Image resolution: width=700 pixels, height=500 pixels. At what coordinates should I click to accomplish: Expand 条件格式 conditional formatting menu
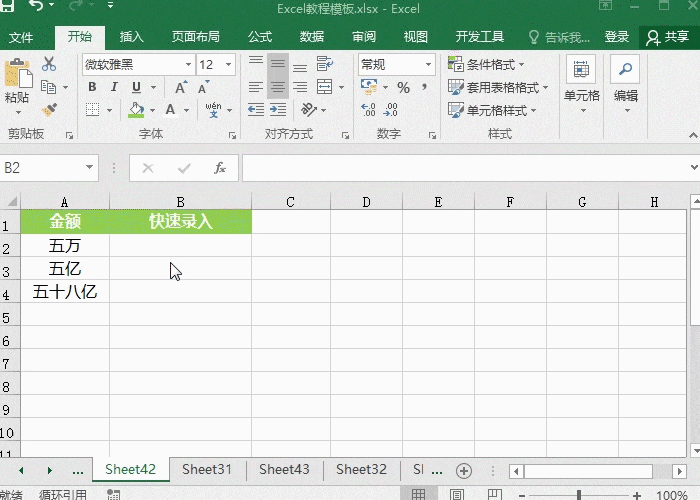click(x=486, y=65)
